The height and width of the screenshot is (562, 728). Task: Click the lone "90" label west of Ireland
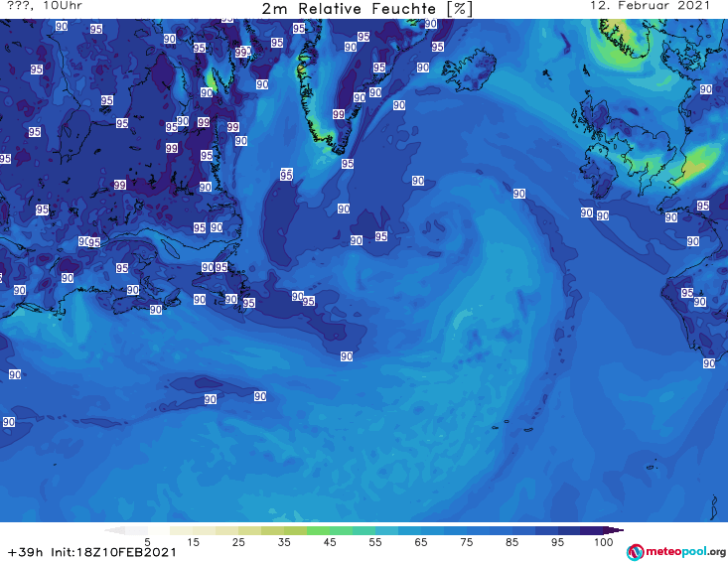(x=519, y=194)
